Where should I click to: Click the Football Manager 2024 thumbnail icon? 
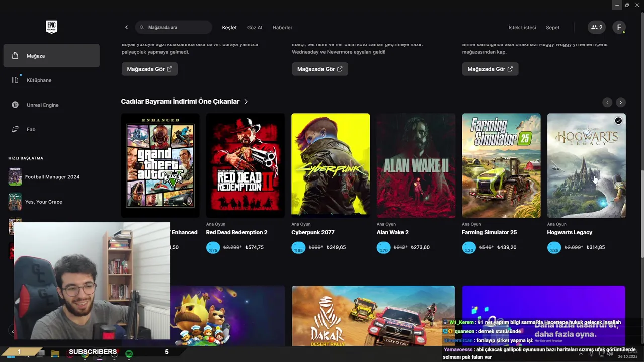15,177
